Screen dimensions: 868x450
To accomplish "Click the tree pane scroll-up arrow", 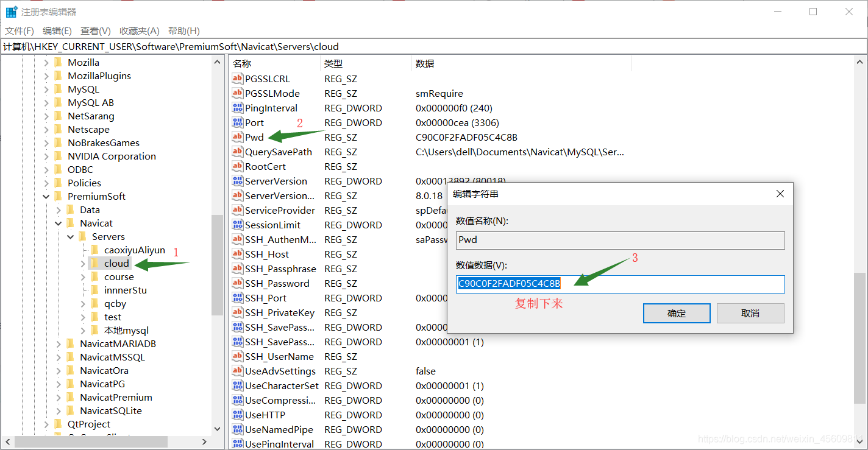I will 218,62.
